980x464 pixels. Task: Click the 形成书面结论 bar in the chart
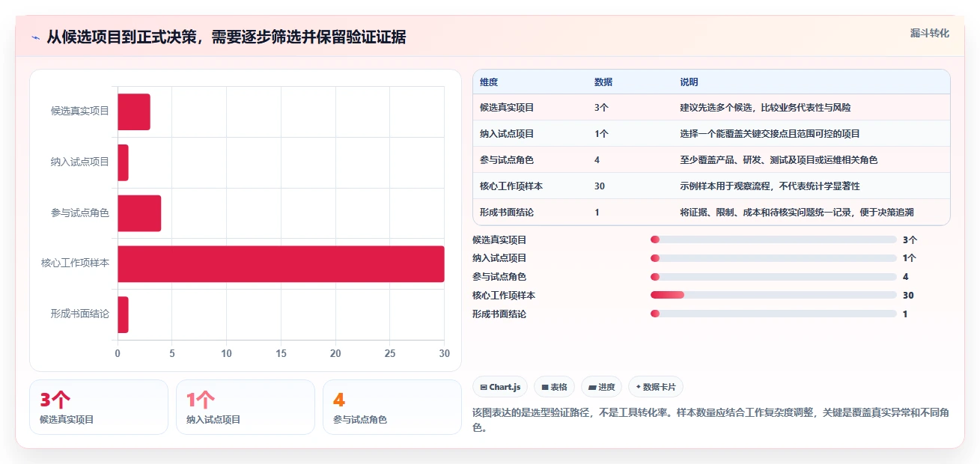[x=123, y=315]
